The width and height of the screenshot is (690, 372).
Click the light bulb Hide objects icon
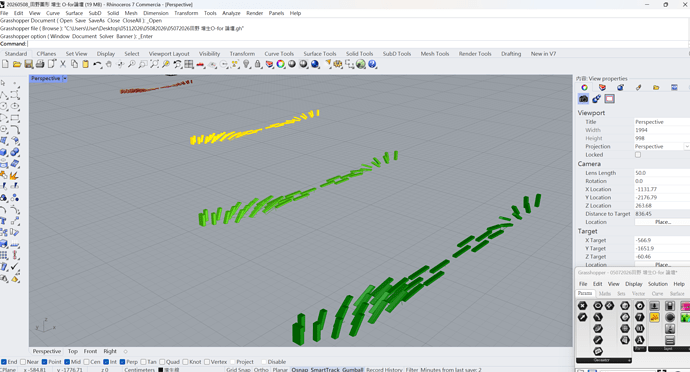click(246, 64)
